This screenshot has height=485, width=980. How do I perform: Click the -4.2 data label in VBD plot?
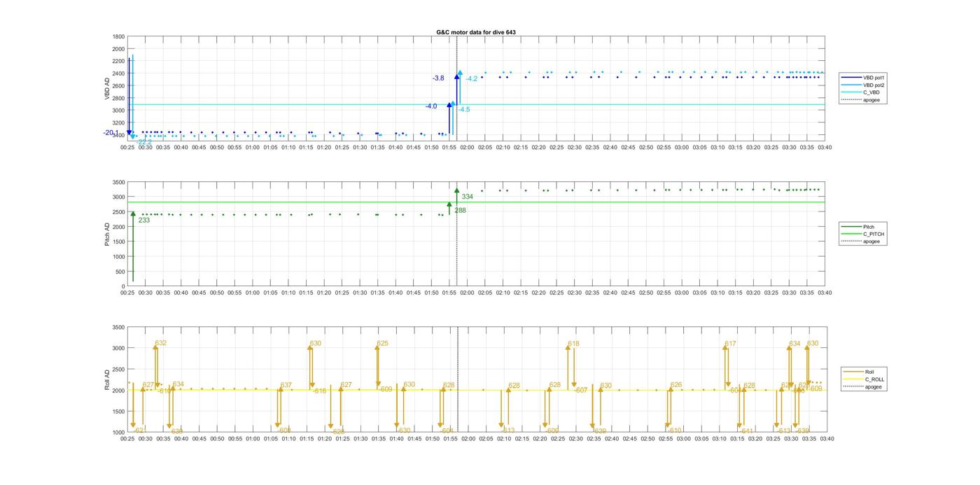point(471,79)
